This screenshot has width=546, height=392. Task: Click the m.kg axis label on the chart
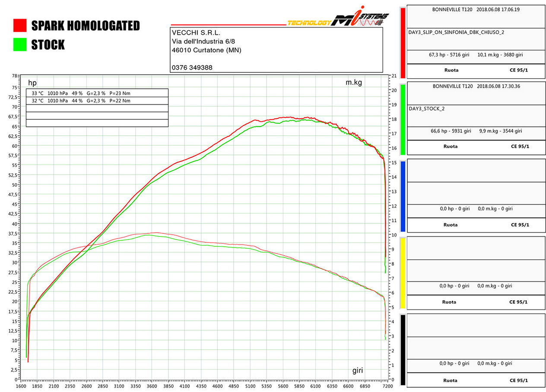click(x=354, y=83)
